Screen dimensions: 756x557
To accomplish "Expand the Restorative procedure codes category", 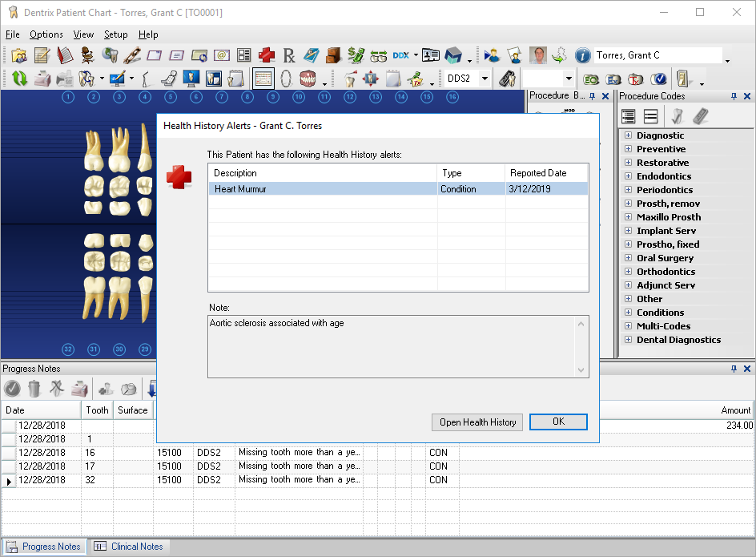I will click(628, 163).
